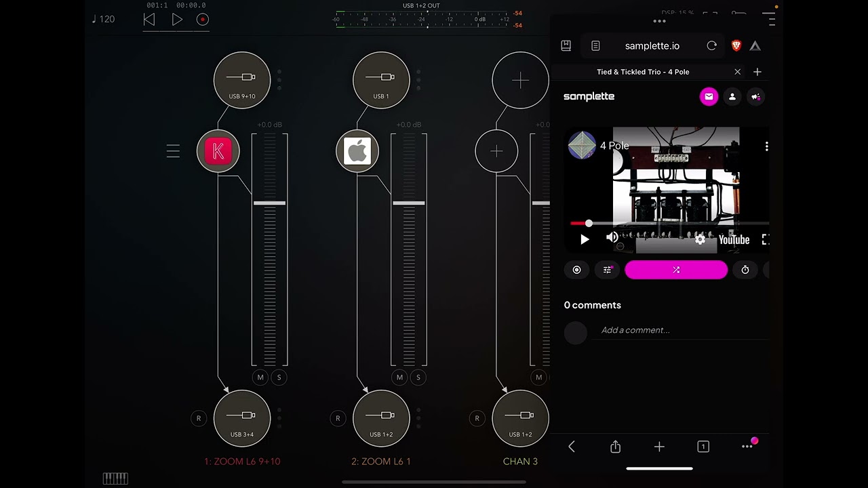868x488 pixels.
Task: Open browser bookmarks icon
Action: pos(566,45)
